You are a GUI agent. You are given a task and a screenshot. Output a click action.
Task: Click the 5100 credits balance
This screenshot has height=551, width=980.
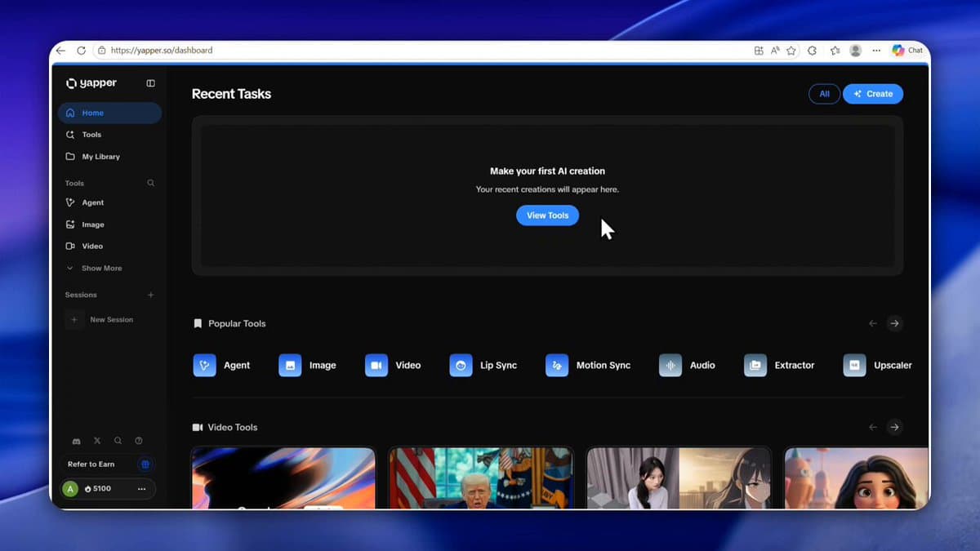click(x=98, y=489)
